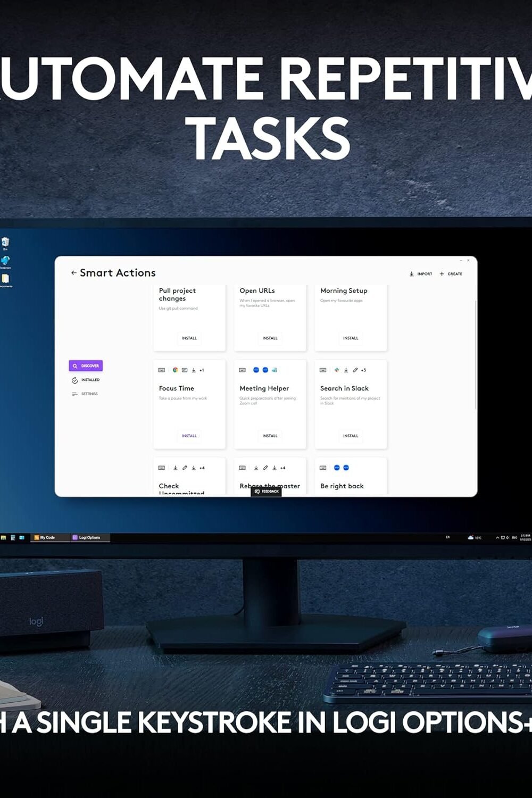The width and height of the screenshot is (532, 798).
Task: Click the back arrow beside Smart Actions
Action: click(x=73, y=273)
